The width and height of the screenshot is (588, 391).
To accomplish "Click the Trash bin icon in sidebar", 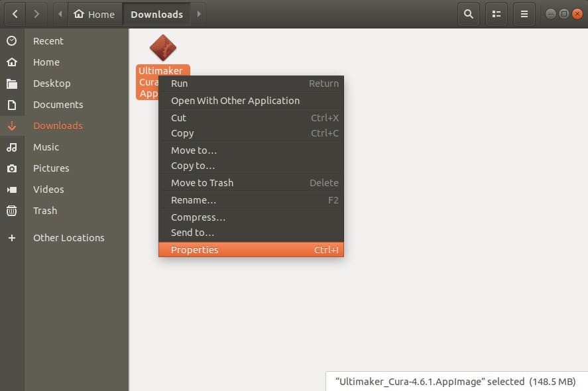I will coord(12,211).
